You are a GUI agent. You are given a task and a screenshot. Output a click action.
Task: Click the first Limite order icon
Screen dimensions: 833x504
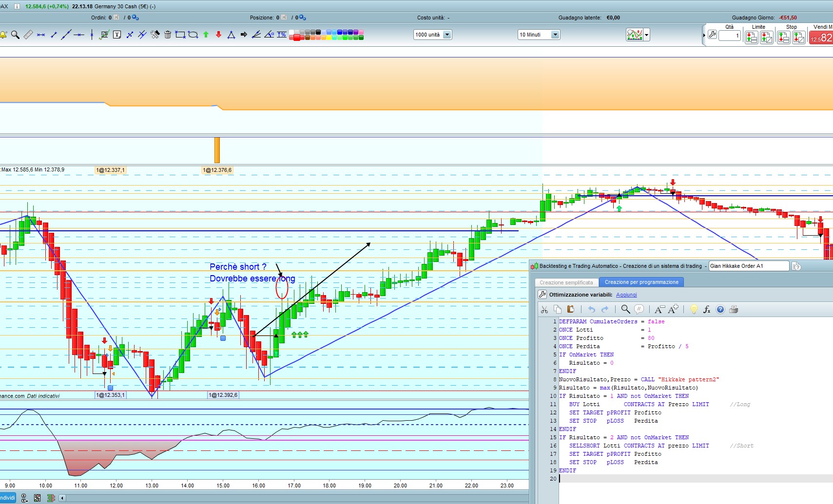[751, 37]
